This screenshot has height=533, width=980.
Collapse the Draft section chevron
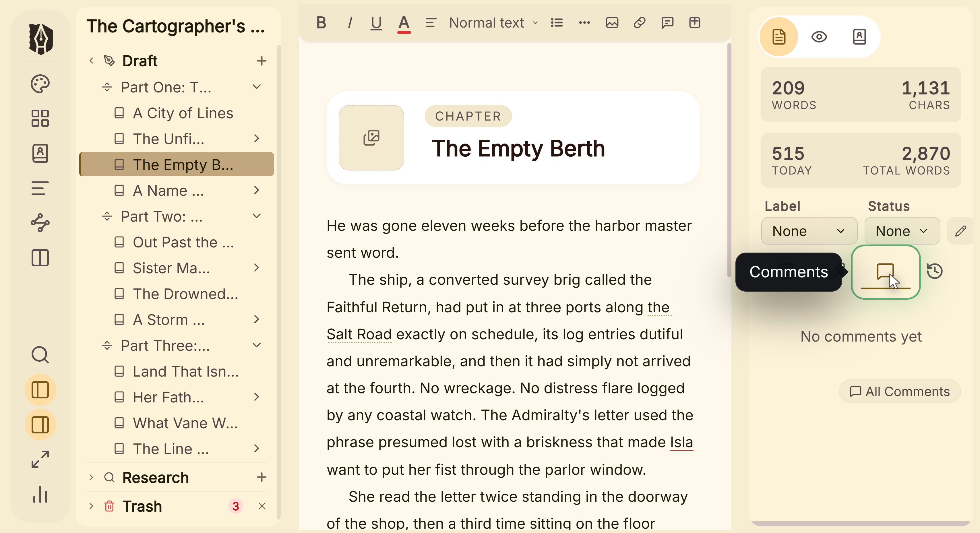point(91,61)
